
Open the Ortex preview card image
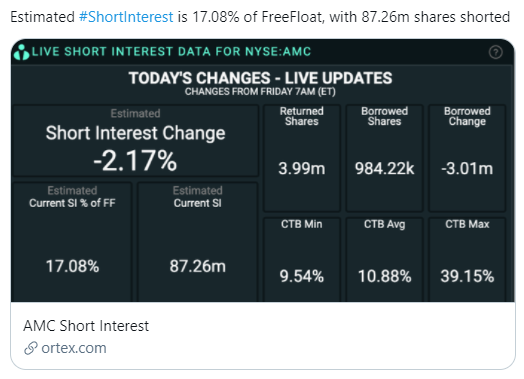(x=263, y=170)
